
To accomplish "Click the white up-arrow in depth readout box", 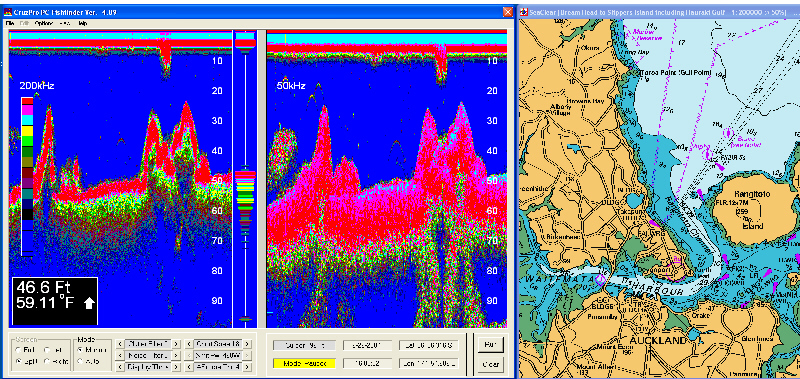I will 89,304.
